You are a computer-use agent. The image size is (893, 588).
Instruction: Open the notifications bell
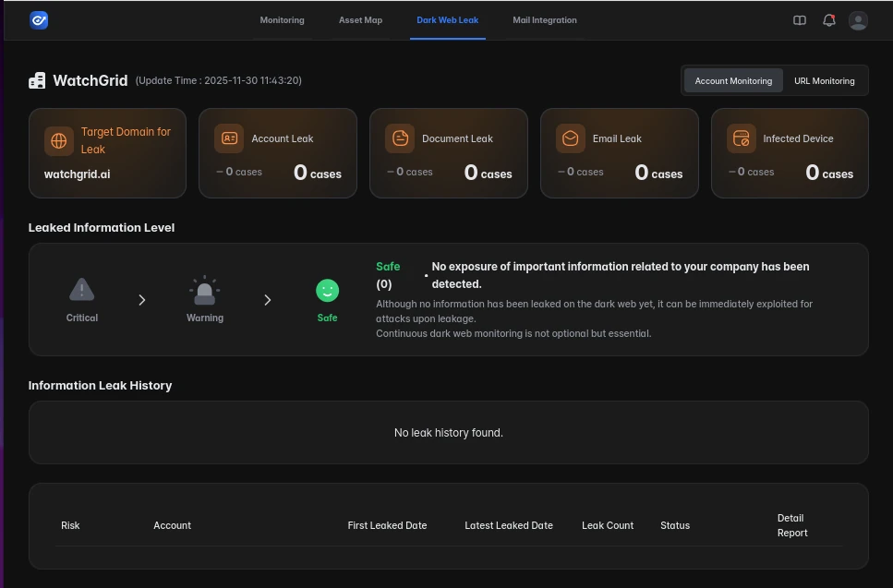(829, 20)
